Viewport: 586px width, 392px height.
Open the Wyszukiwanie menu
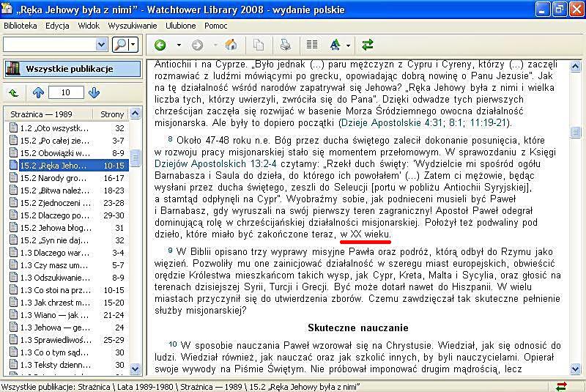point(133,25)
